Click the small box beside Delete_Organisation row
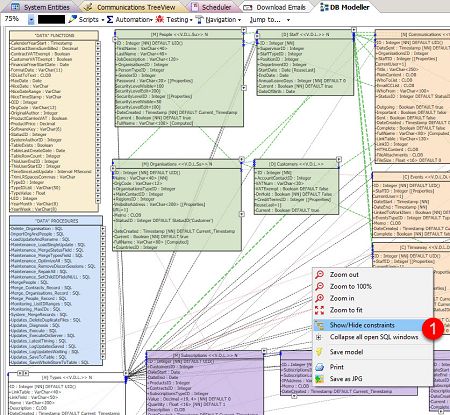 [103, 229]
